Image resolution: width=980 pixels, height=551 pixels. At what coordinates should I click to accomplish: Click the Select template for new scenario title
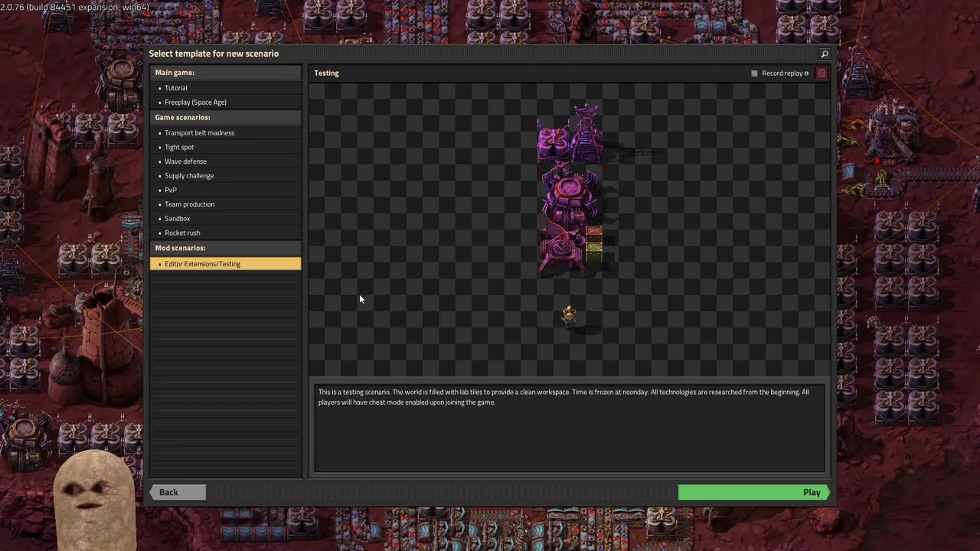tap(214, 54)
